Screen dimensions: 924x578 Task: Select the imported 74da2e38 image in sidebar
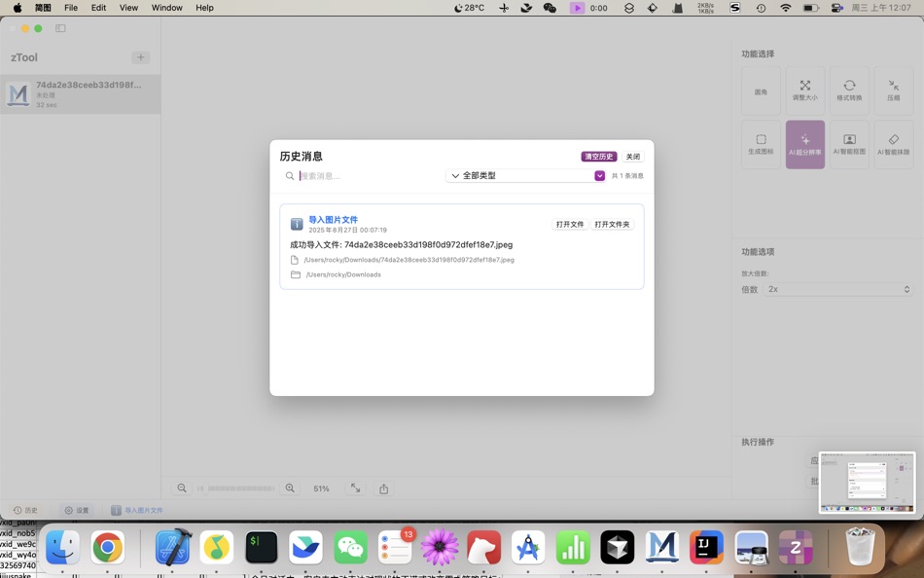[x=80, y=93]
